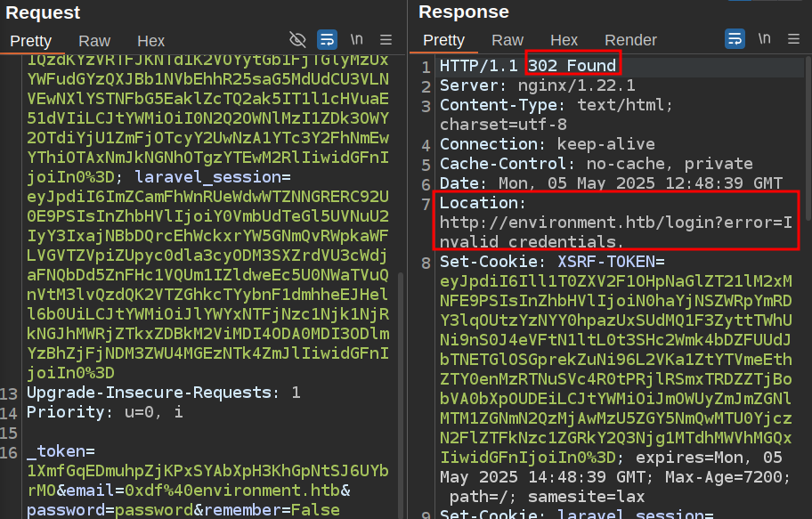Image resolution: width=812 pixels, height=519 pixels.
Task: Open Request panel hamburger options menu
Action: coord(386,39)
